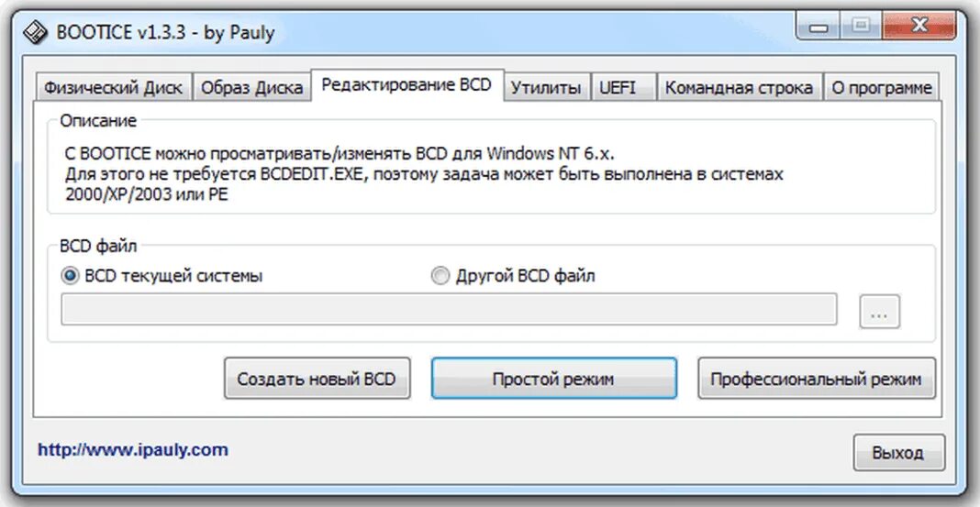Open the UEFI tab

point(623,88)
